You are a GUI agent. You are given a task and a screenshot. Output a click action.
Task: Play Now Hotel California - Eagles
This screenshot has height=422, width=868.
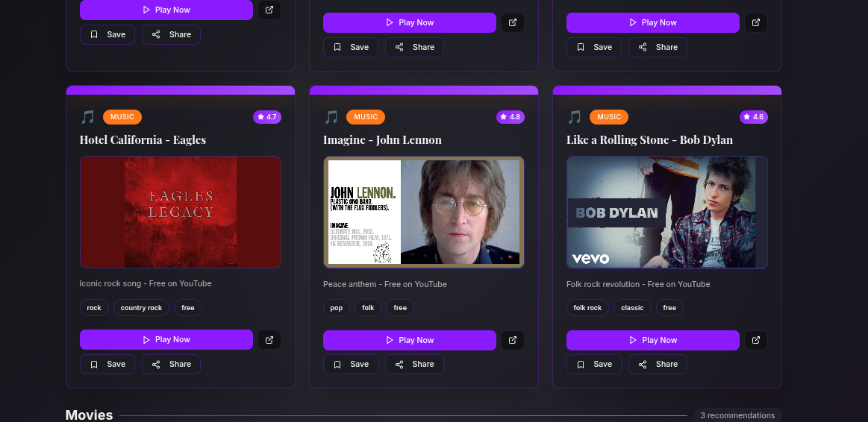point(166,339)
